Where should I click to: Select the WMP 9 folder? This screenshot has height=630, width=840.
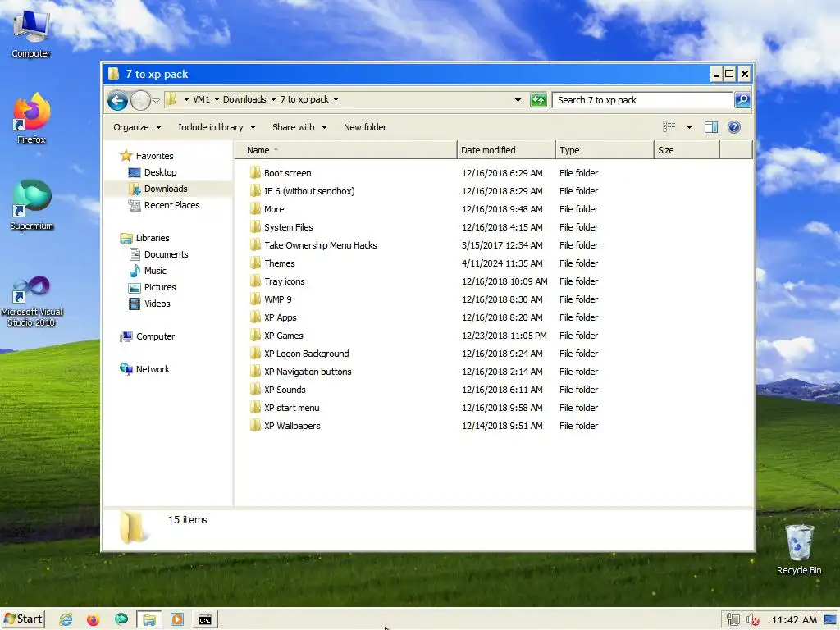click(x=277, y=299)
